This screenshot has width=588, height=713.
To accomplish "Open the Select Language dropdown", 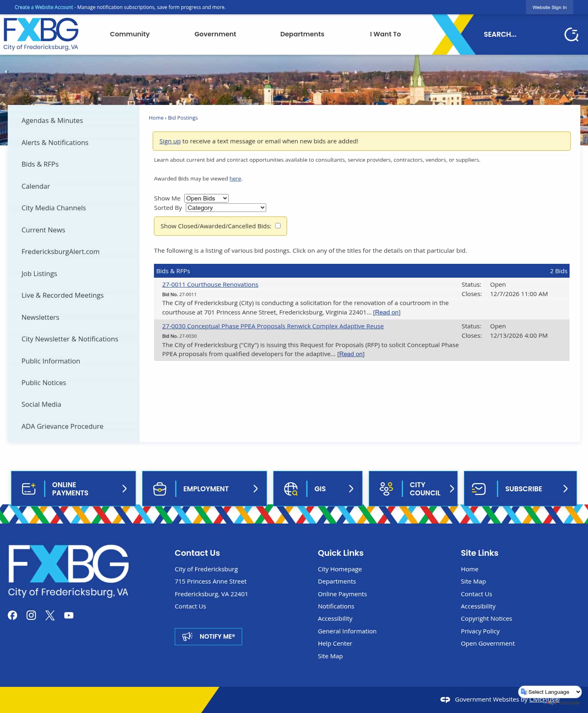I will (x=550, y=692).
